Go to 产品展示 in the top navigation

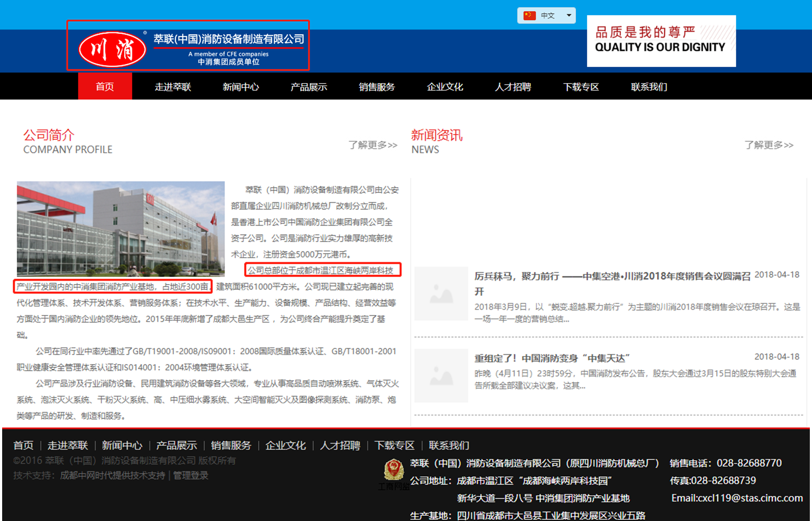tap(309, 87)
